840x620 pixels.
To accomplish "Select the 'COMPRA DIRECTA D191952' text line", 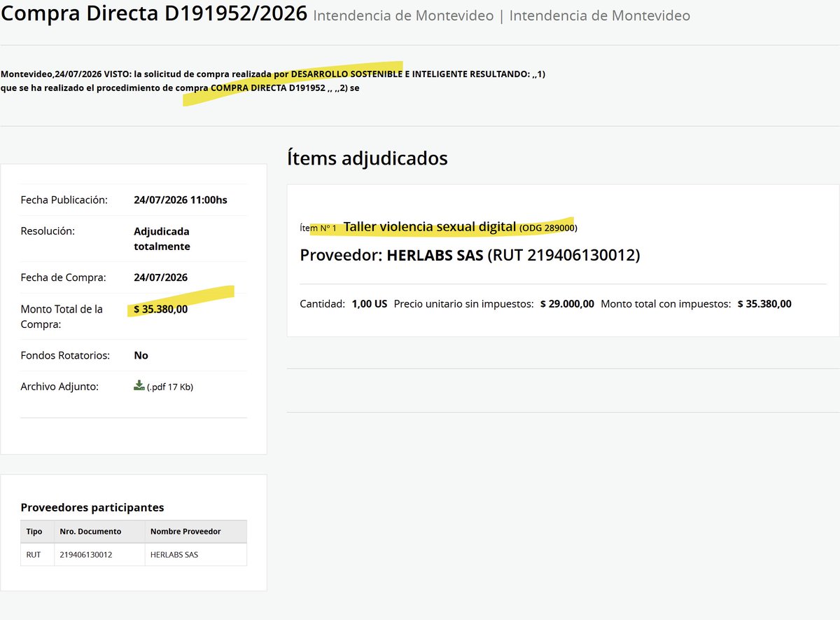I will tap(180, 88).
